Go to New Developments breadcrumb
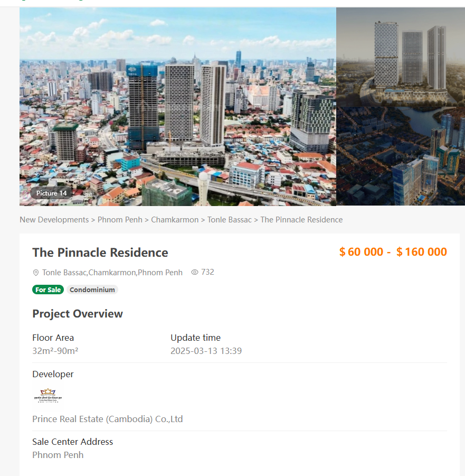This screenshot has height=476, width=465. click(x=54, y=220)
